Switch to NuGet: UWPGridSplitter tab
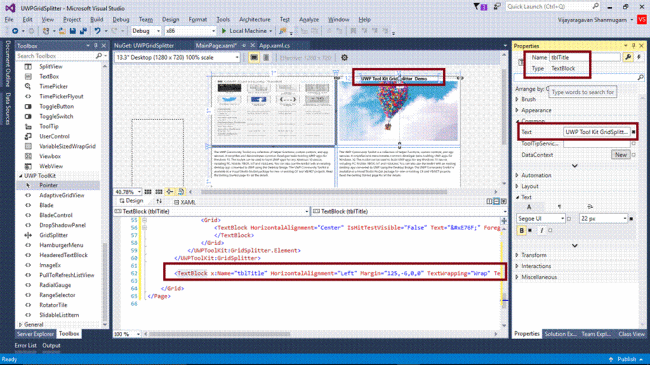 click(x=144, y=46)
